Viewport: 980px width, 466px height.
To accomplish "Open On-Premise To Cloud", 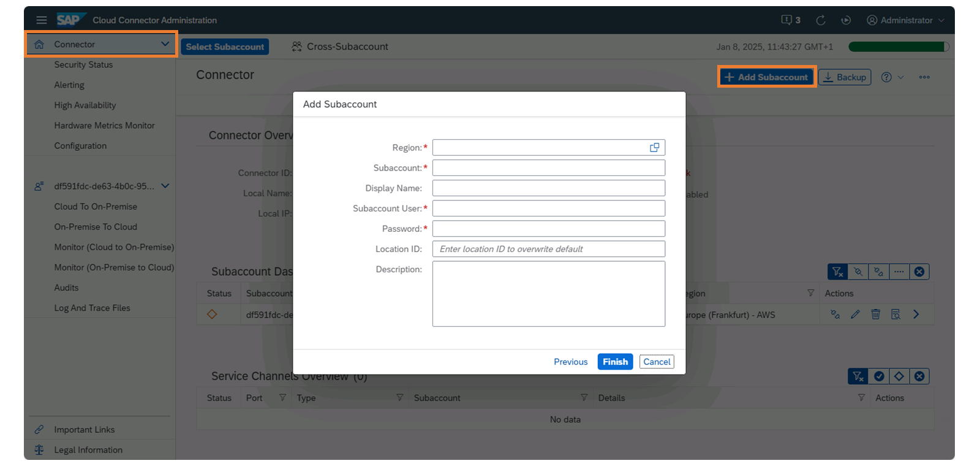I will [x=96, y=227].
